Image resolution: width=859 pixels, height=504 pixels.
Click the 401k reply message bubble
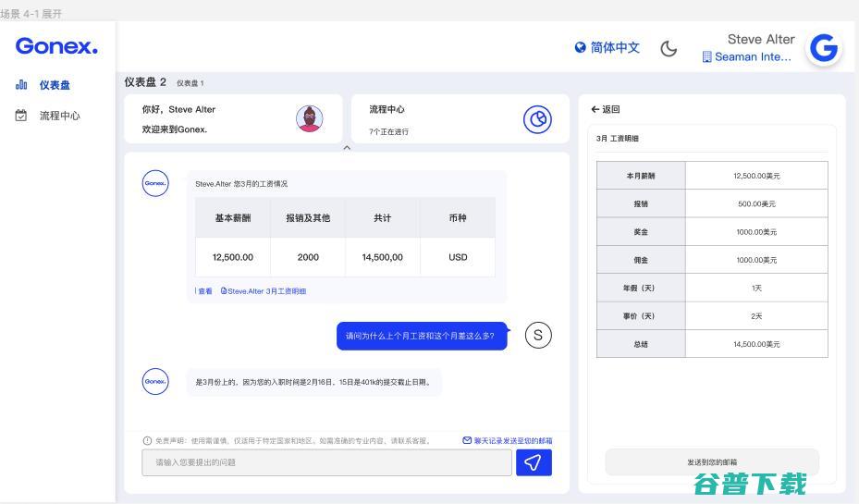click(x=313, y=382)
